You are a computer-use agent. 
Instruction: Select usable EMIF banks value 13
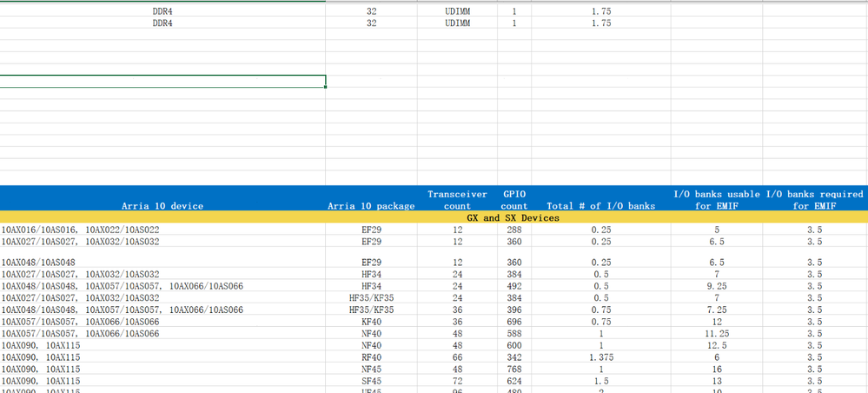point(717,382)
